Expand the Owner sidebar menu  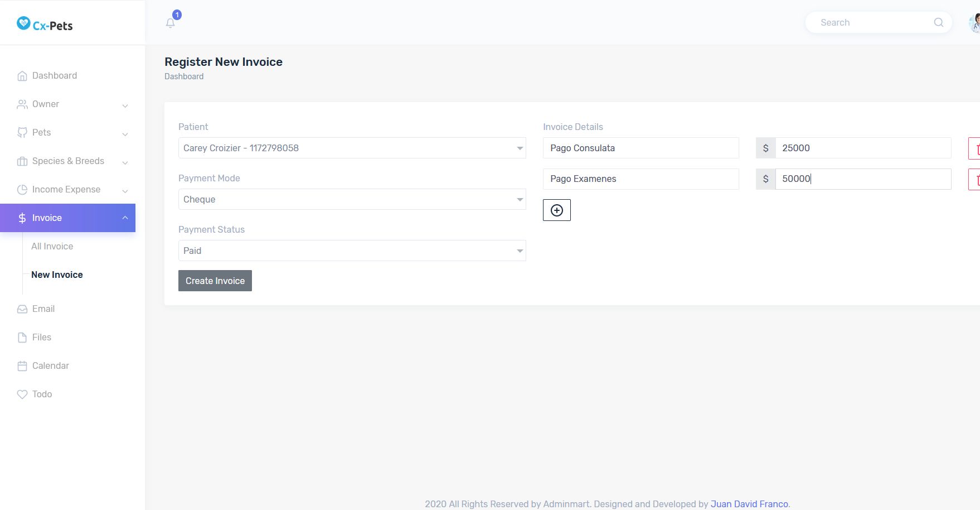click(x=72, y=104)
